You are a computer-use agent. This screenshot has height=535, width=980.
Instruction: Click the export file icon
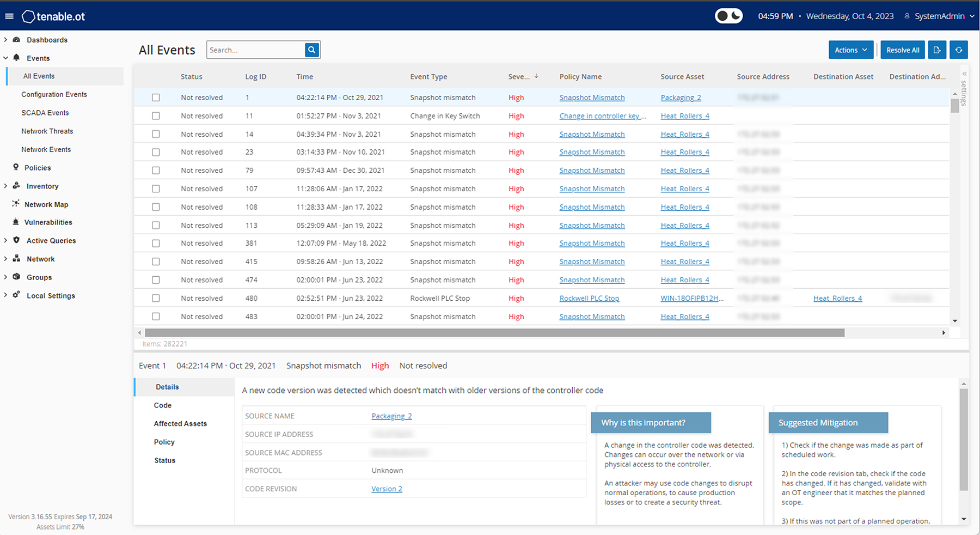point(936,50)
